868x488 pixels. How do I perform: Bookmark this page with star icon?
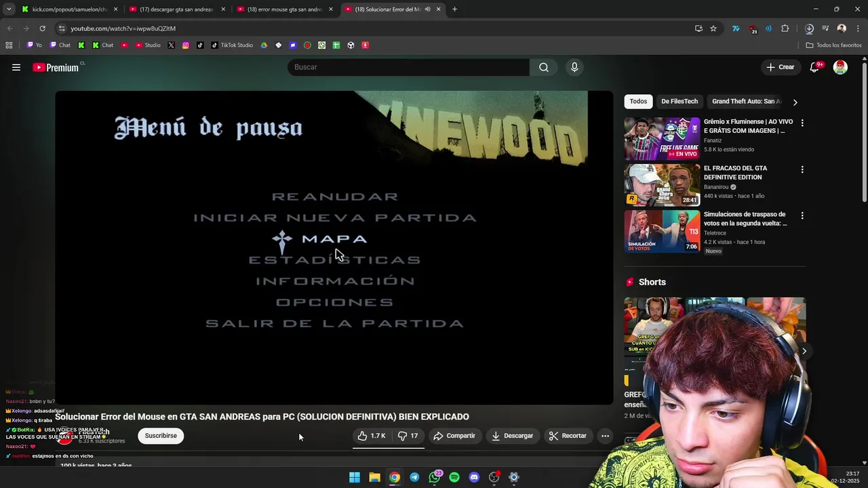(x=713, y=28)
